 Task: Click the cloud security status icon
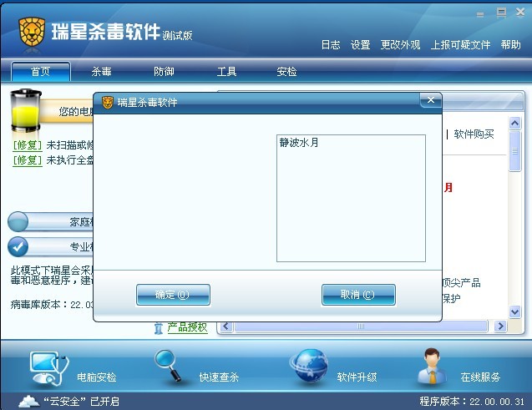point(29,401)
